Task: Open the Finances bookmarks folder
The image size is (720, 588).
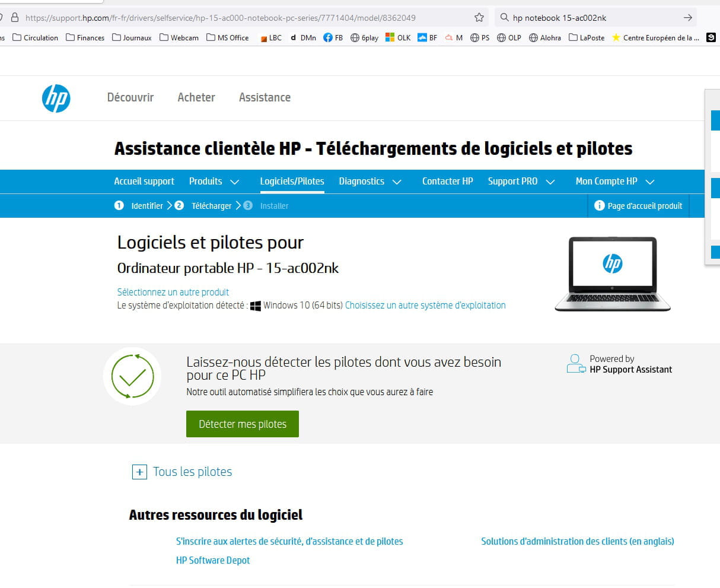Action: (85, 37)
